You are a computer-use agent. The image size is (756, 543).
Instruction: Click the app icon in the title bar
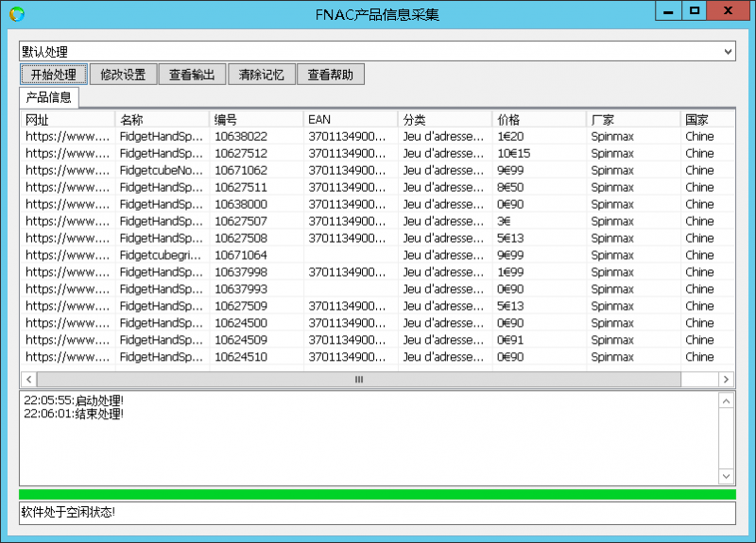pyautogui.click(x=17, y=14)
